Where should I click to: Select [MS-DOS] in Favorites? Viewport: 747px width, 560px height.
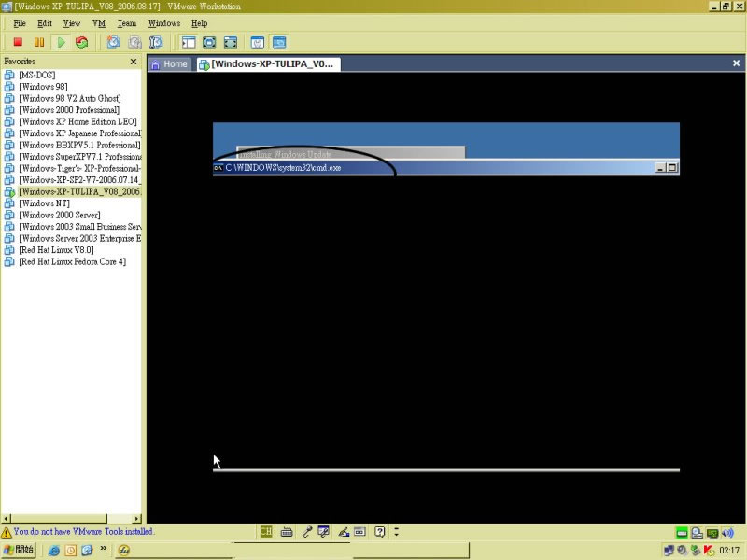coord(36,75)
